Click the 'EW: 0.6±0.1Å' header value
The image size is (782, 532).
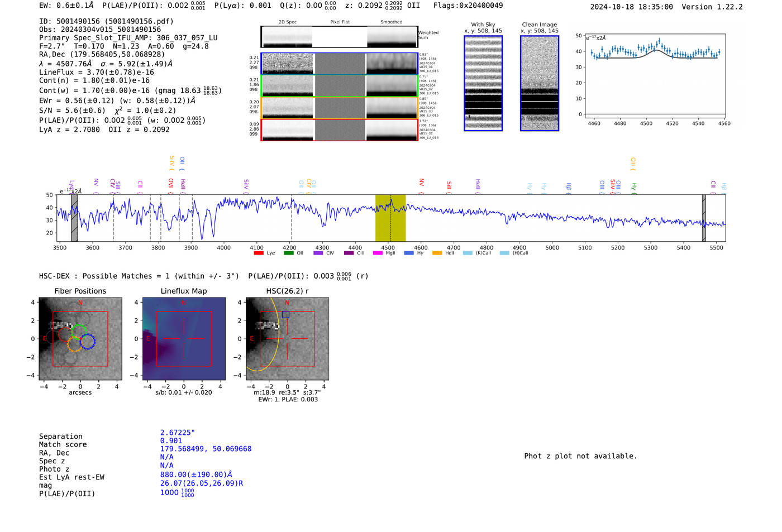(x=66, y=6)
